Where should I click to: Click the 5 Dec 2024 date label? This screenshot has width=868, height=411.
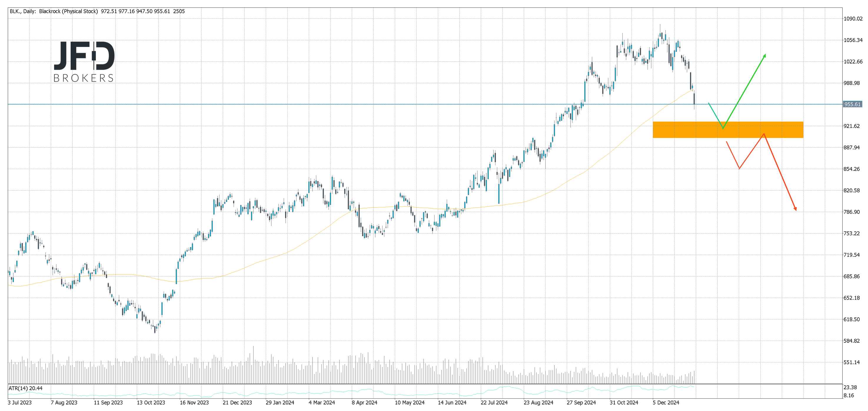tap(666, 402)
